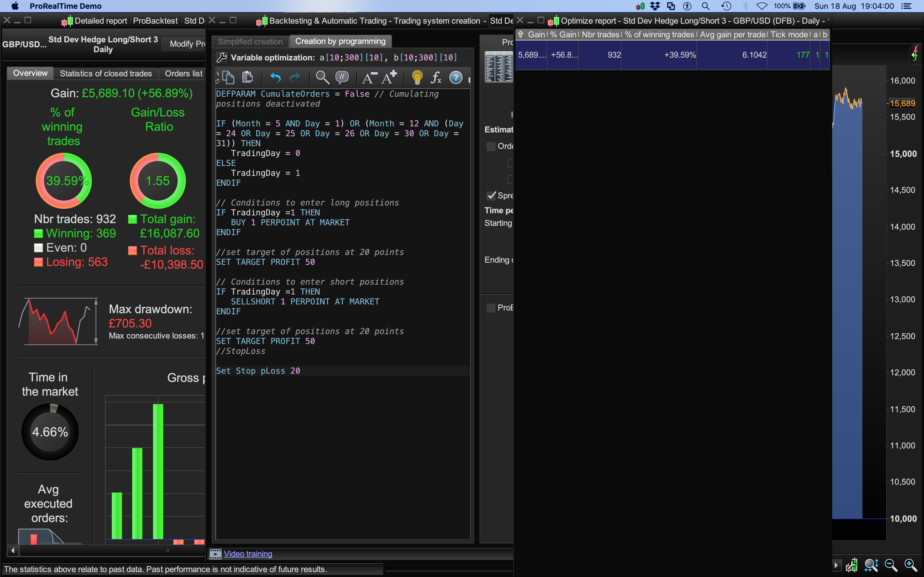Image resolution: width=924 pixels, height=577 pixels.
Task: Enable the ProB checkbox option
Action: tap(491, 308)
